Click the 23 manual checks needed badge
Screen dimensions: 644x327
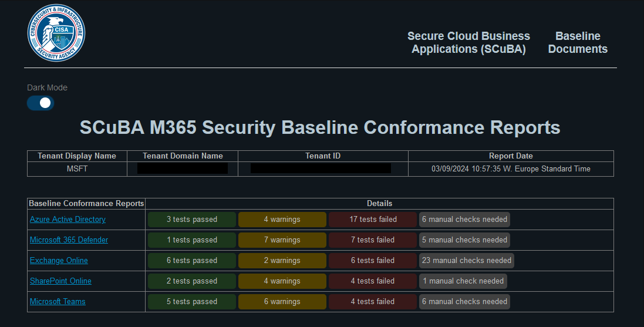pyautogui.click(x=467, y=261)
